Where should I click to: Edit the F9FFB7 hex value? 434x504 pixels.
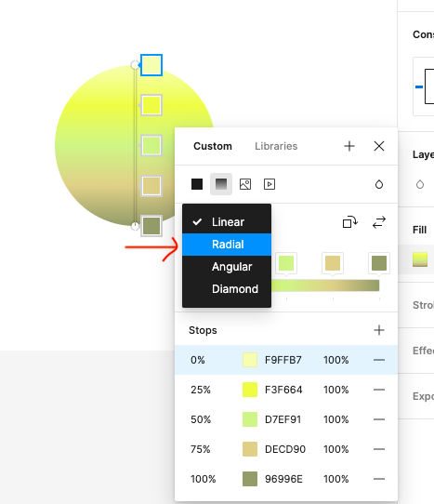[283, 360]
